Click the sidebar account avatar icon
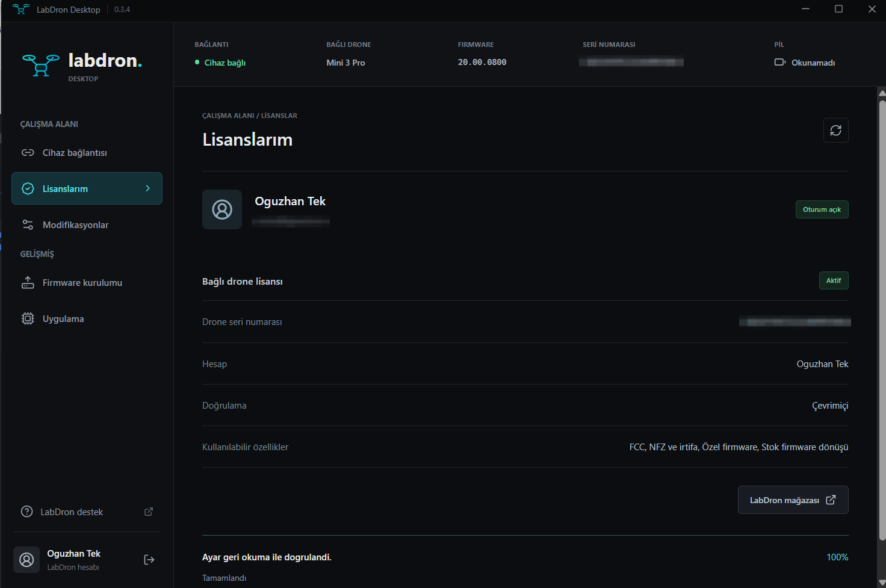Viewport: 886px width, 588px height. [26, 560]
